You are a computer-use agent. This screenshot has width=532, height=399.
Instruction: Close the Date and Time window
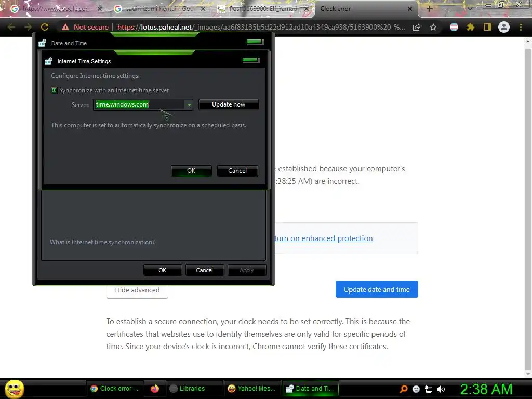pyautogui.click(x=255, y=42)
